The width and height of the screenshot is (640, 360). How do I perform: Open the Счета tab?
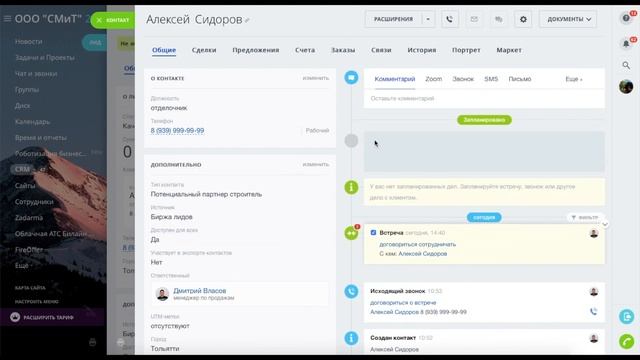coord(305,50)
